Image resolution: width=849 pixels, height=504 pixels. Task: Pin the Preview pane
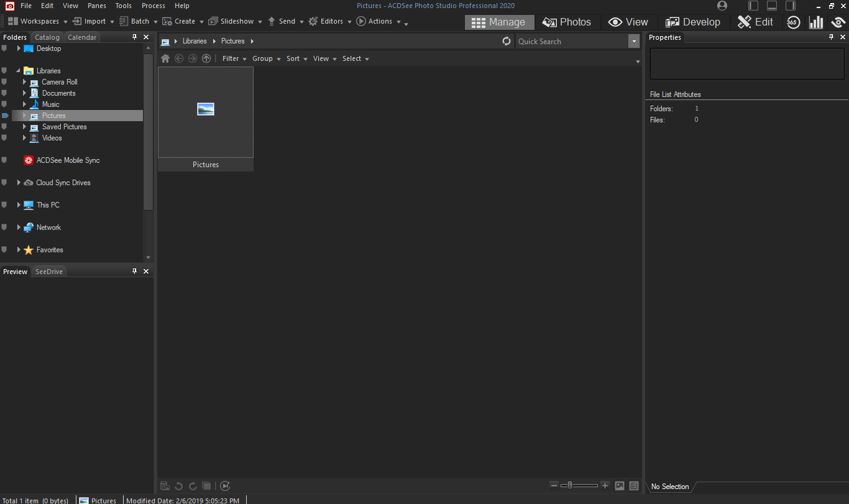click(x=135, y=272)
